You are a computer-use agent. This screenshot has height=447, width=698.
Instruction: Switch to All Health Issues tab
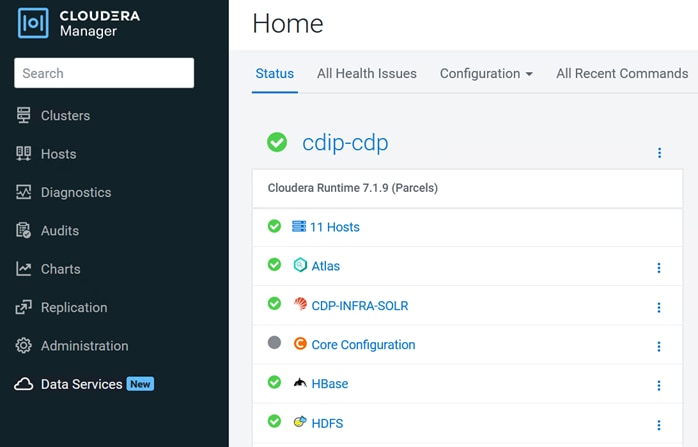tap(367, 73)
